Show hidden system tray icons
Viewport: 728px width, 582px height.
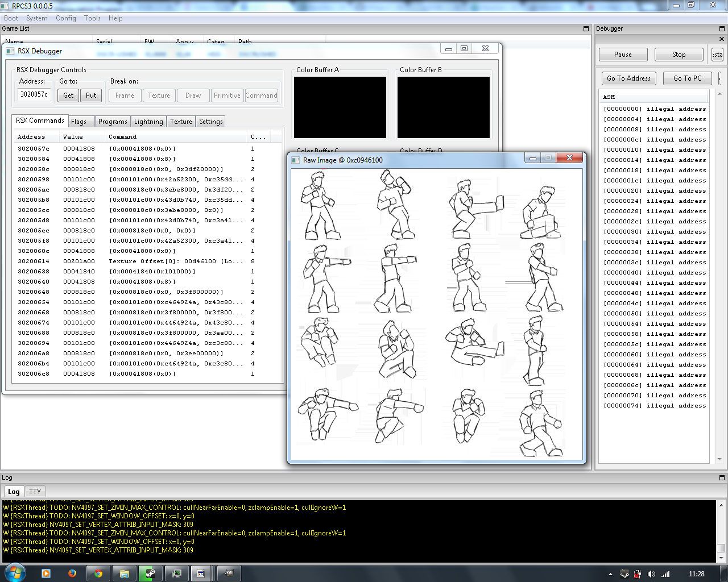(x=610, y=574)
